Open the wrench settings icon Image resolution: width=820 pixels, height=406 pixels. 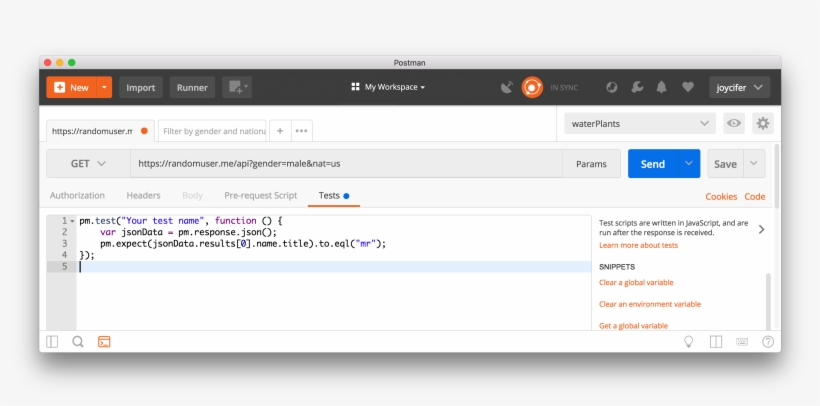(x=637, y=87)
